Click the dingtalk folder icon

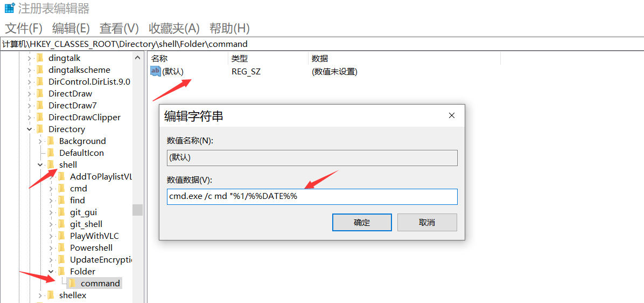click(x=40, y=58)
